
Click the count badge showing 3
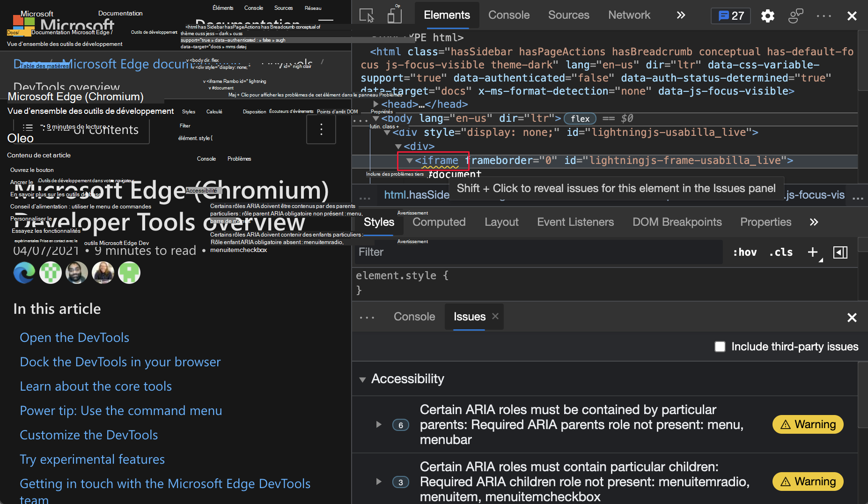401,482
